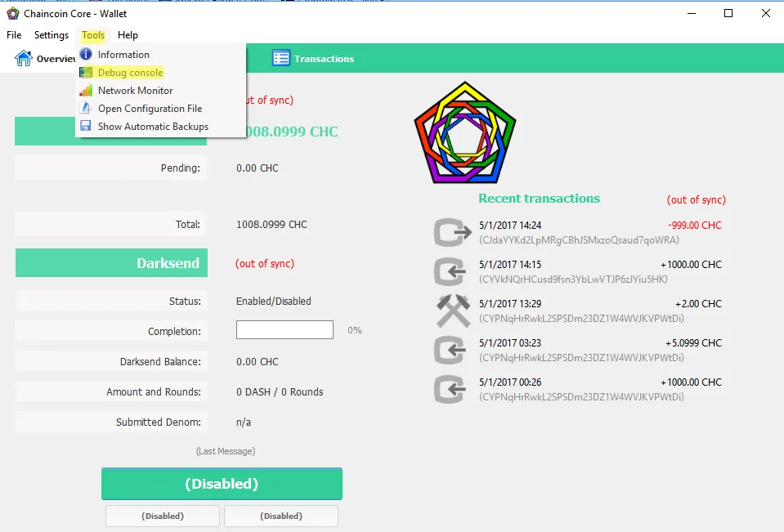Click the Darksend section header

click(x=111, y=262)
